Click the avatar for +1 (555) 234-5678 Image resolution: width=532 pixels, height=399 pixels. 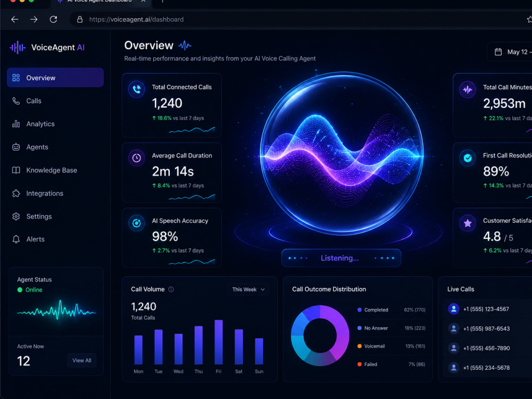click(x=454, y=368)
